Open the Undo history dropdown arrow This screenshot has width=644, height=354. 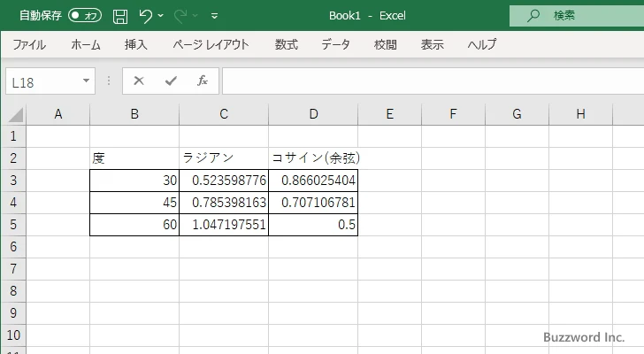tap(161, 16)
